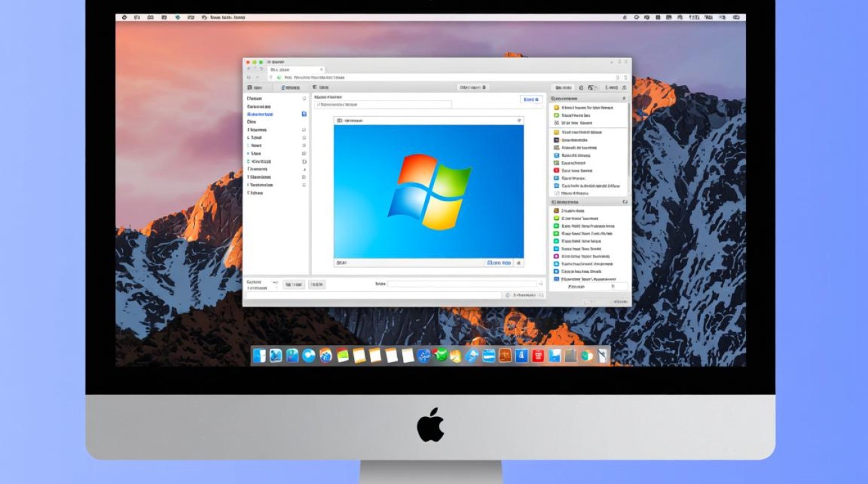Viewport: 868px width, 484px height.
Task: Open the dropdown in the toolbar center
Action: point(473,87)
